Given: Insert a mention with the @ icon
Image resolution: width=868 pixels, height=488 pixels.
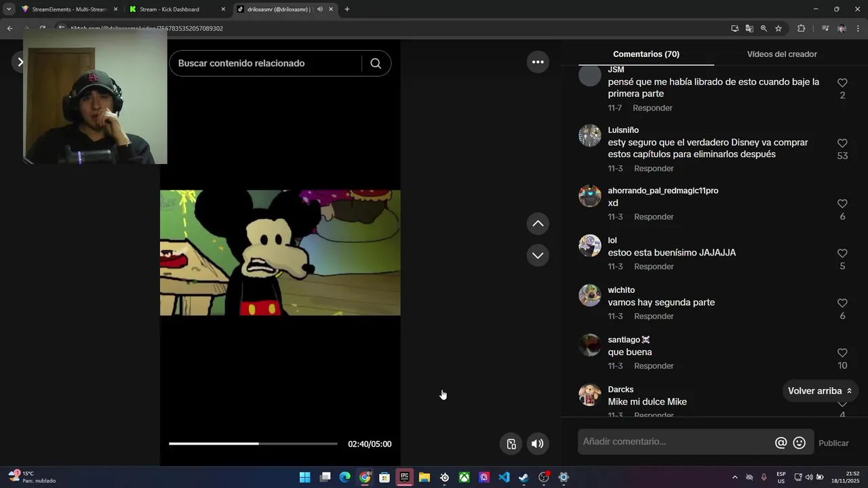Looking at the screenshot, I should tap(781, 443).
